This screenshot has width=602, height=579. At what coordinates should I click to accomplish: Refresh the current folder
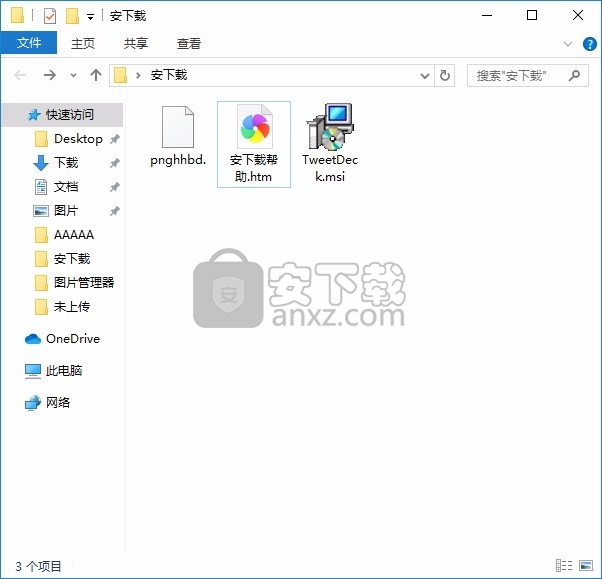[445, 76]
